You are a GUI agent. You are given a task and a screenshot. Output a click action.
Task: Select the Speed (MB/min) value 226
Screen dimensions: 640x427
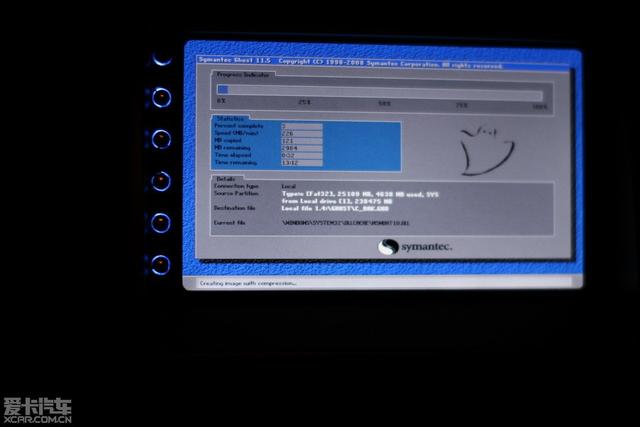pyautogui.click(x=302, y=133)
